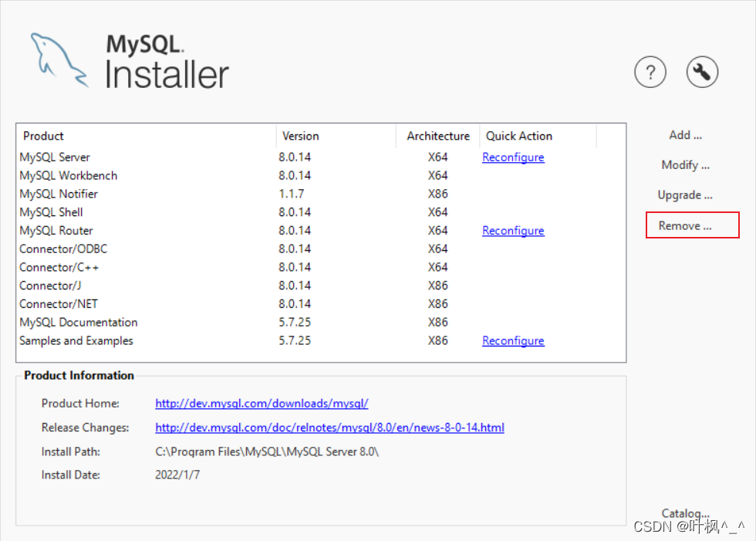Select the MySQL Router row
This screenshot has height=541, width=756.
[x=321, y=231]
